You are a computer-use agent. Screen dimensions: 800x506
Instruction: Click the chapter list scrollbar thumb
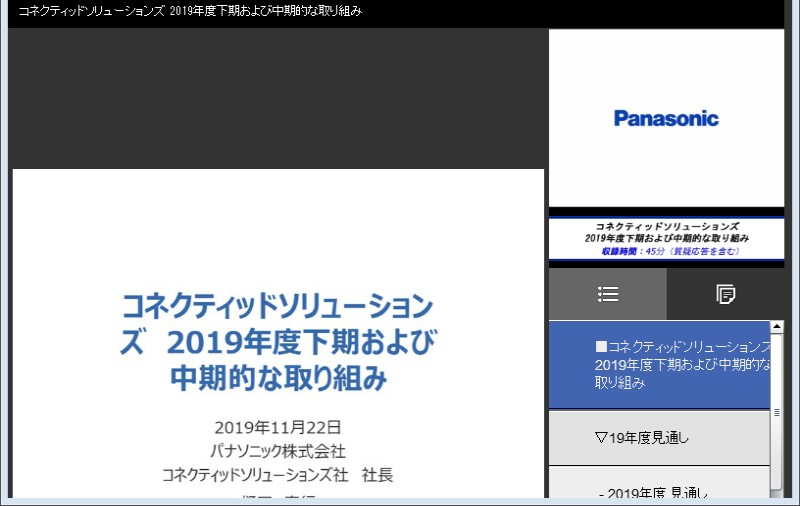777,412
